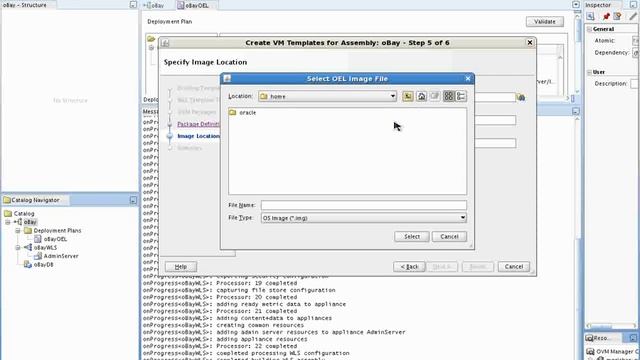The image size is (640, 360).
Task: Select the oBay - Structure panel tab
Action: [x=24, y=5]
